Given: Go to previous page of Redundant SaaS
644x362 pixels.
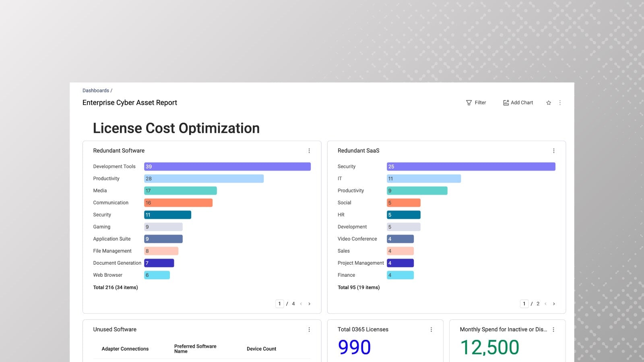Looking at the screenshot, I should [x=545, y=304].
